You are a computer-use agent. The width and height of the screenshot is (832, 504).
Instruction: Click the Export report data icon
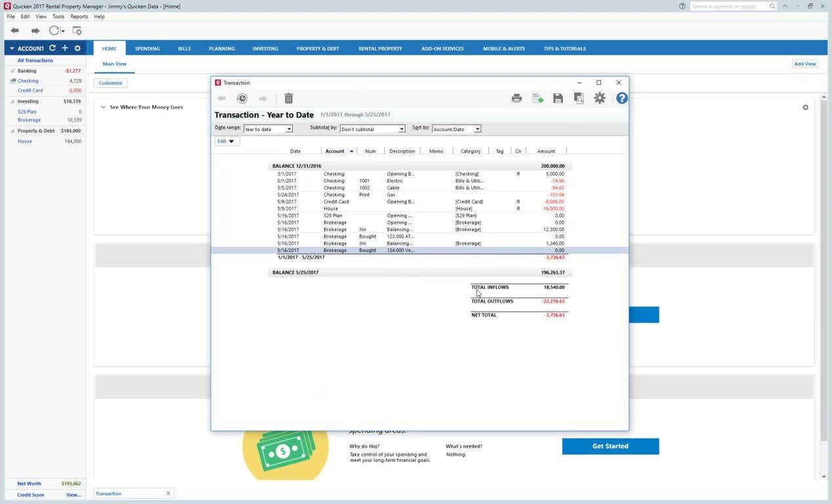[x=537, y=98]
